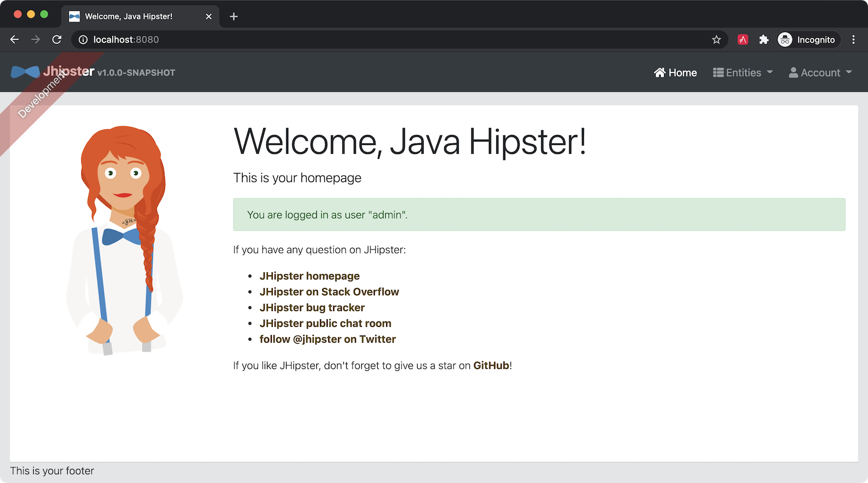Go to Home in the navbar
Image resolution: width=868 pixels, height=483 pixels.
point(675,73)
